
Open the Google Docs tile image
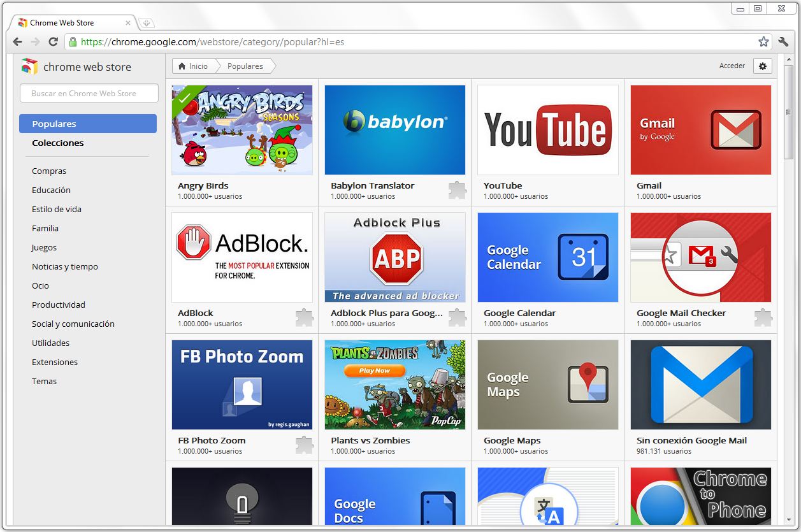click(x=395, y=496)
